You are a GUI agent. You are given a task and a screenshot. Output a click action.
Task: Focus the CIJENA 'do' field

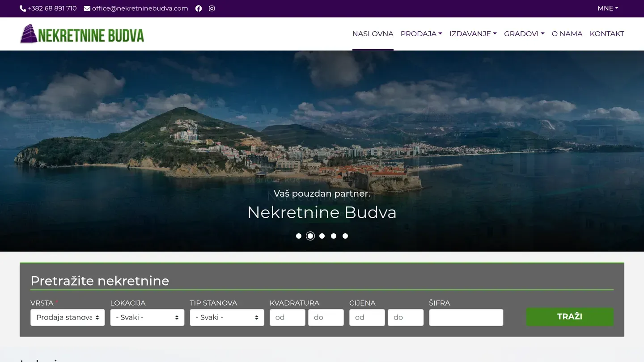(406, 317)
